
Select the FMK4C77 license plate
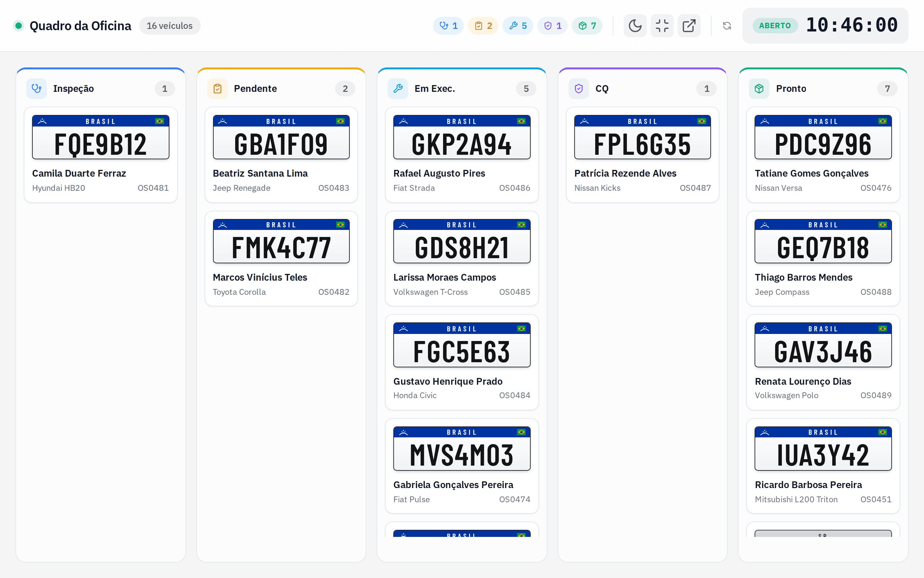pos(281,241)
